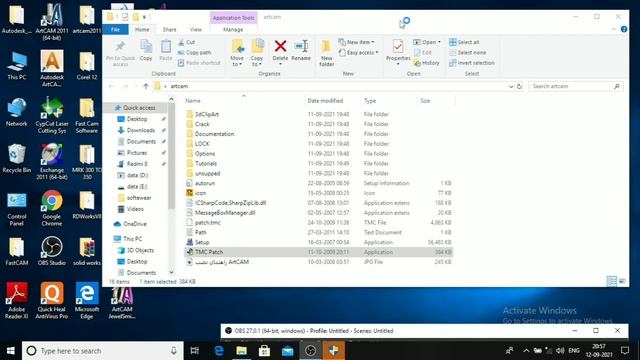The image size is (640, 360).
Task: Click the Edit button in Open group
Action: pyautogui.click(x=422, y=53)
